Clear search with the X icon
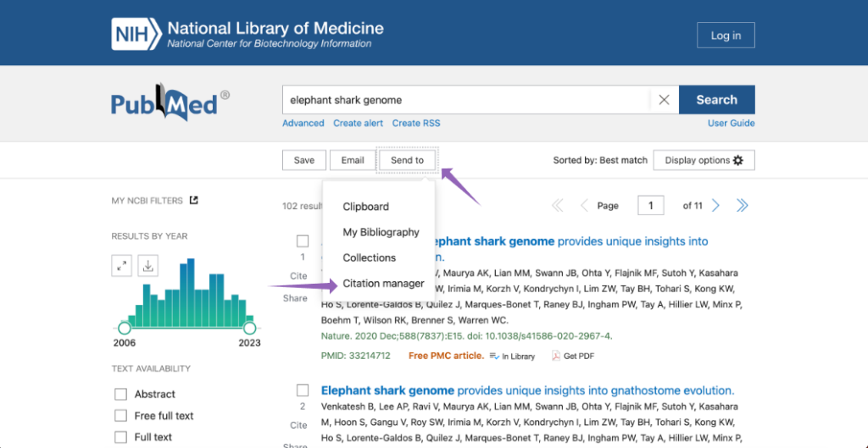Screen dimensions: 868x448 click(664, 100)
